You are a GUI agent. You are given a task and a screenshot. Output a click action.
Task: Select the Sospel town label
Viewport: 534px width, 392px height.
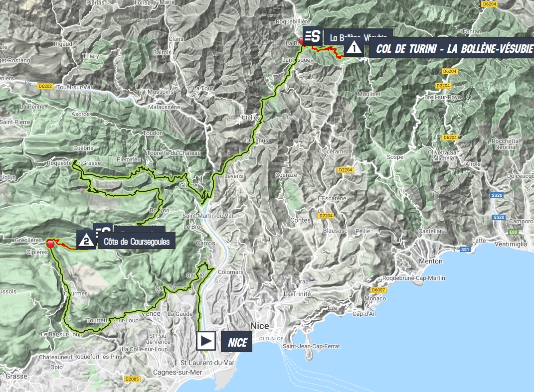[396, 157]
